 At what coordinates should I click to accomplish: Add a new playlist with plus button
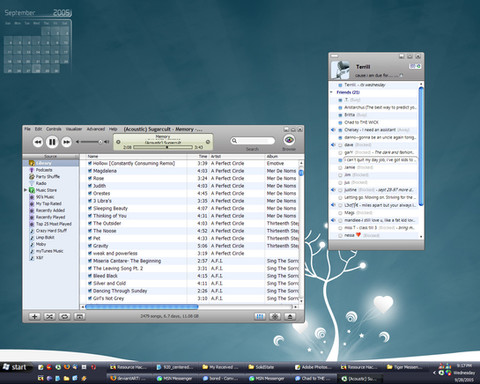34,316
